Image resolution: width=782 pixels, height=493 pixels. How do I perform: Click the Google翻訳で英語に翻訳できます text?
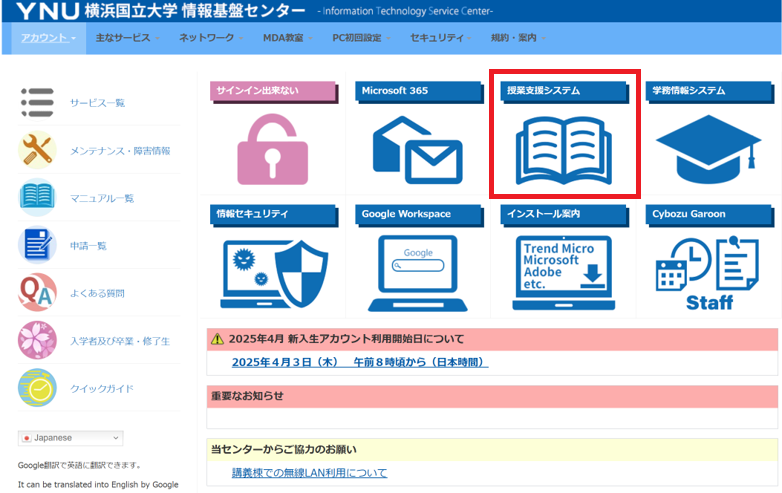[79, 466]
